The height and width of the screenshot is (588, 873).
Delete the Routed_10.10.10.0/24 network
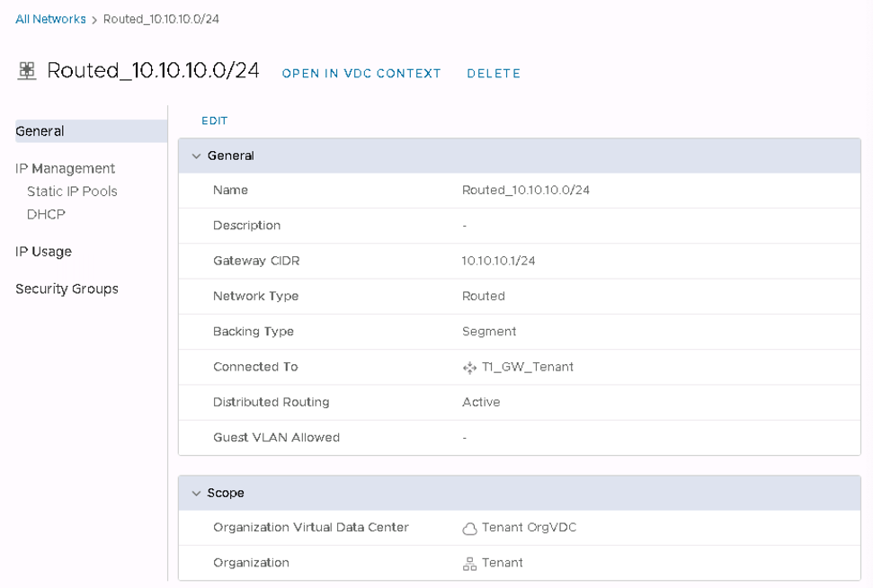494,74
